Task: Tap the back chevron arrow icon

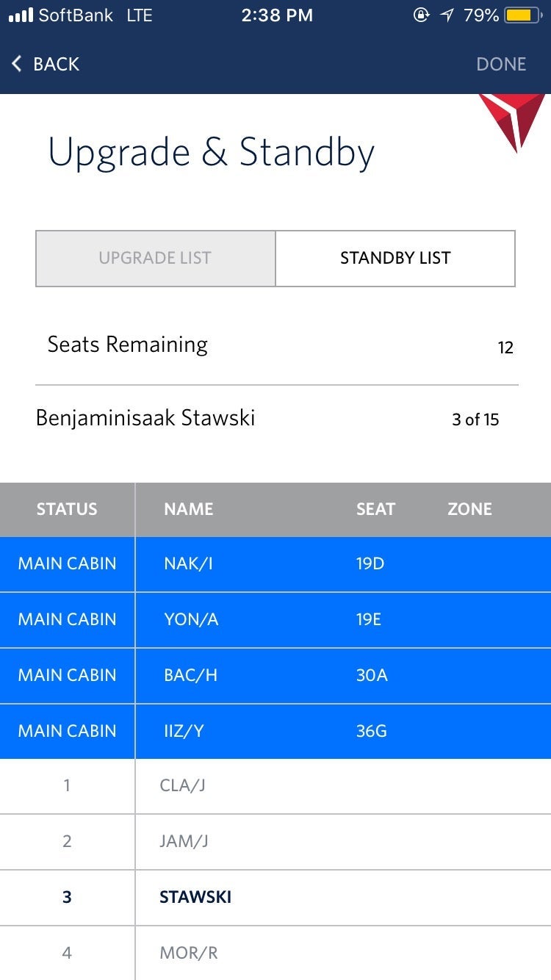Action: click(x=18, y=64)
